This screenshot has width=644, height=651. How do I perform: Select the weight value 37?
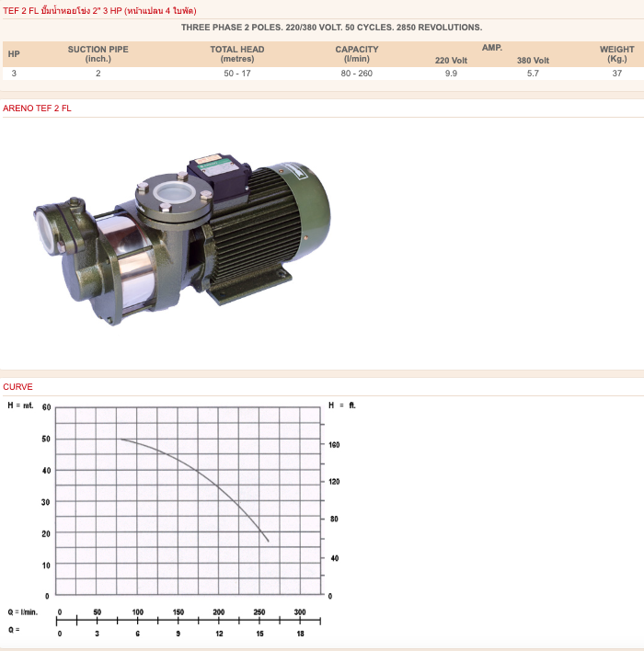(617, 74)
